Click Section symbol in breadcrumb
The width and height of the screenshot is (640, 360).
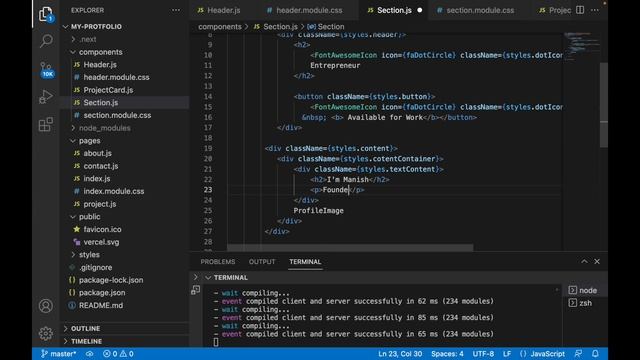pyautogui.click(x=326, y=27)
